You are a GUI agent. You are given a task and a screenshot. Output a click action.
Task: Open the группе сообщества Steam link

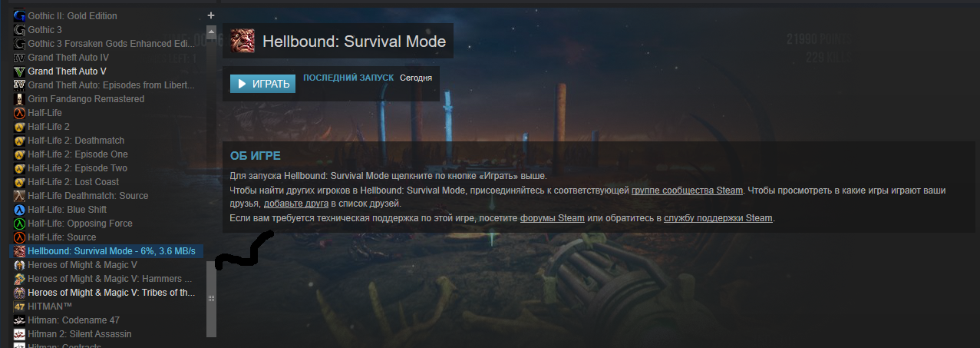click(x=687, y=190)
